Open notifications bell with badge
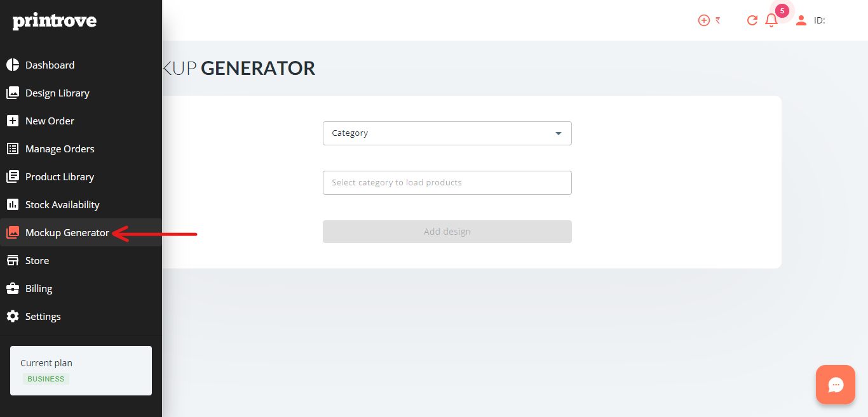The height and width of the screenshot is (417, 868). coord(772,20)
